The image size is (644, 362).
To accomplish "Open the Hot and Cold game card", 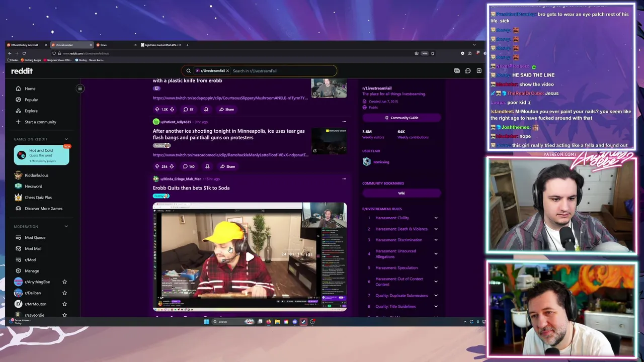I will click(x=41, y=155).
